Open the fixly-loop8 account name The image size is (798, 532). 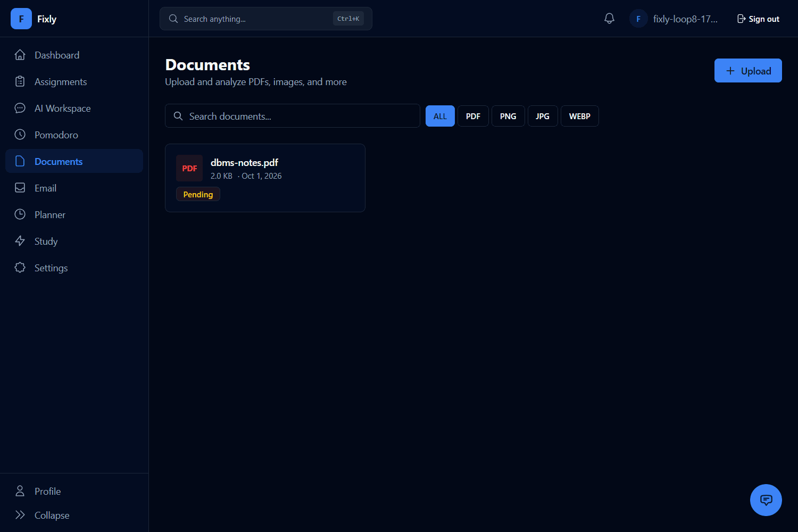pyautogui.click(x=685, y=19)
